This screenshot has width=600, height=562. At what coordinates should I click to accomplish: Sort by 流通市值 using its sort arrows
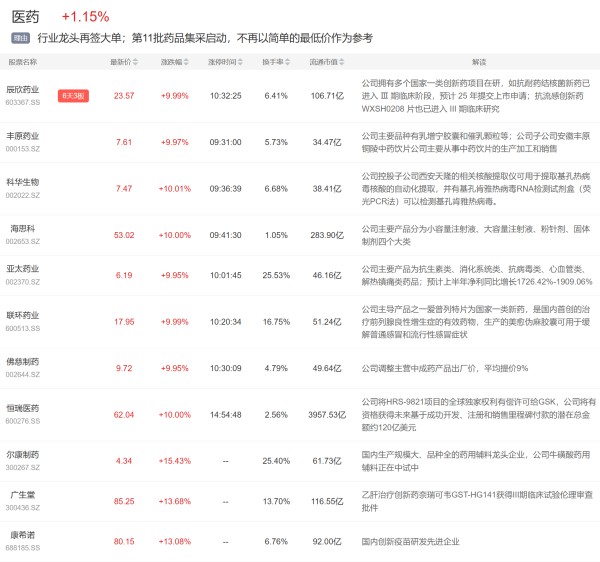(x=342, y=62)
